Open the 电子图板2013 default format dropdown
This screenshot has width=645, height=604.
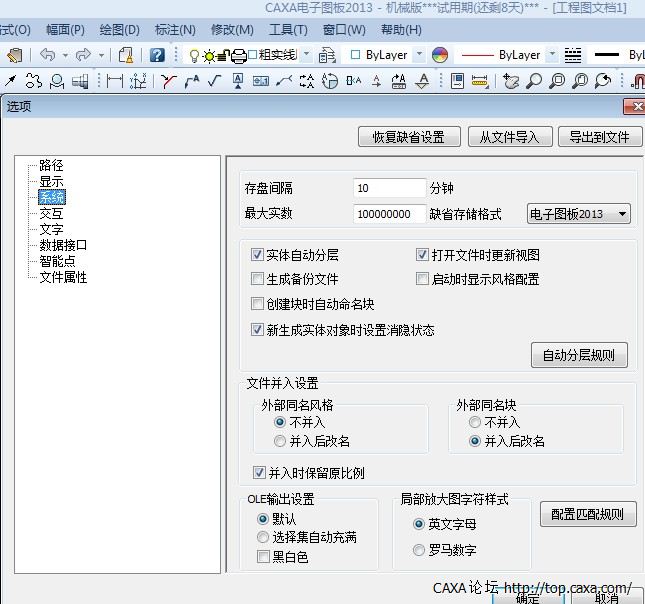579,213
